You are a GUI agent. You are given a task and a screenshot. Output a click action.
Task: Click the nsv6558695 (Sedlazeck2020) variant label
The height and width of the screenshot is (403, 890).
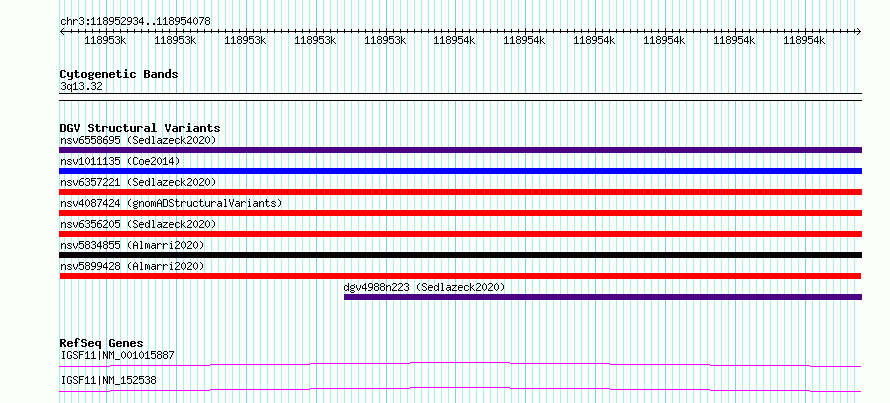click(x=138, y=140)
